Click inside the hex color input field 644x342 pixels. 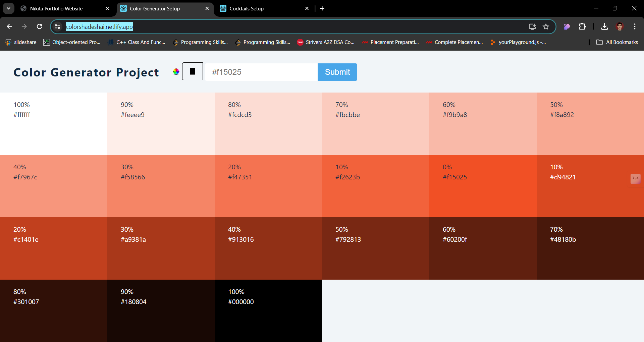point(262,72)
